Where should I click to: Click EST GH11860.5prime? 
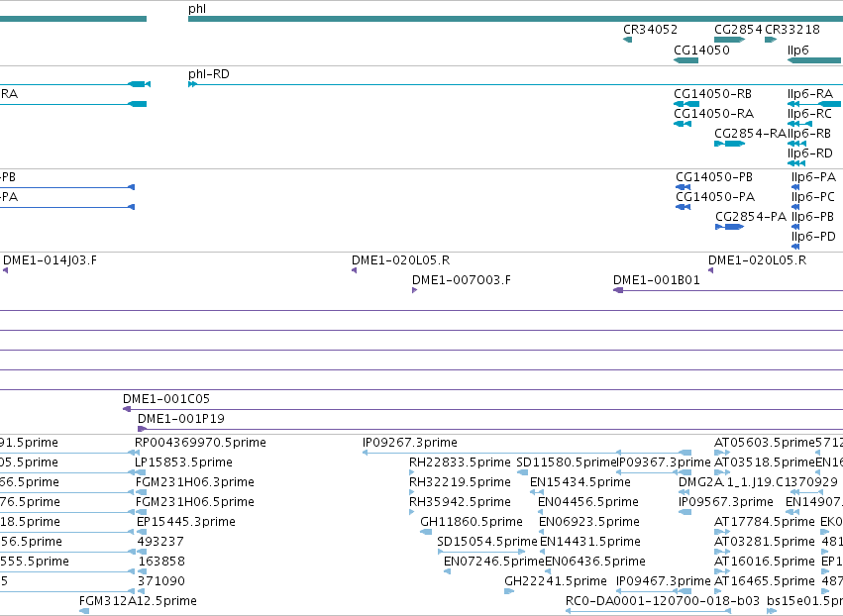click(471, 522)
